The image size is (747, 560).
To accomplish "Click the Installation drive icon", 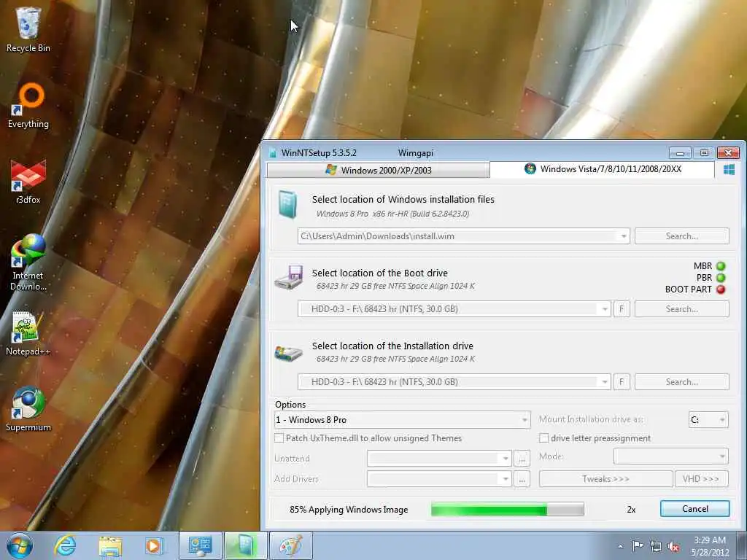I will click(289, 354).
